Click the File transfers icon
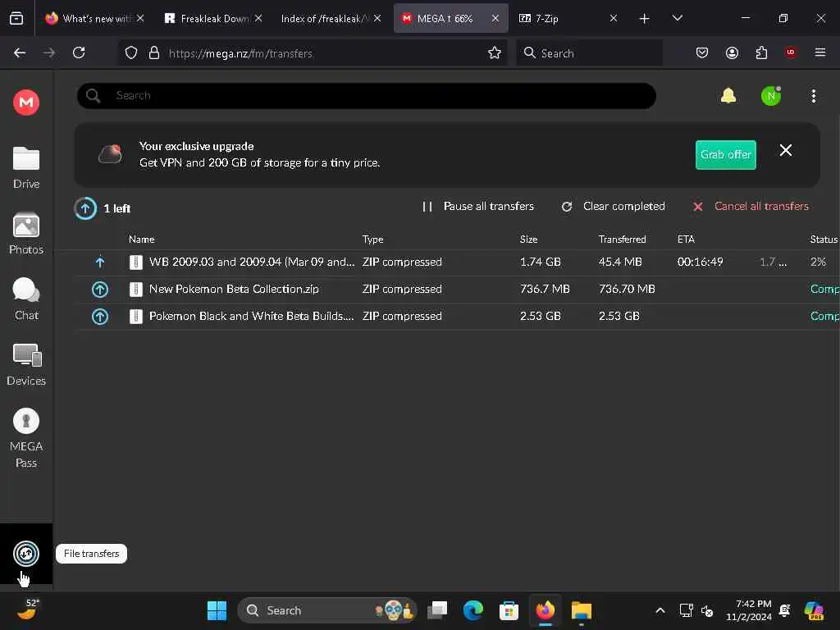 tap(26, 554)
